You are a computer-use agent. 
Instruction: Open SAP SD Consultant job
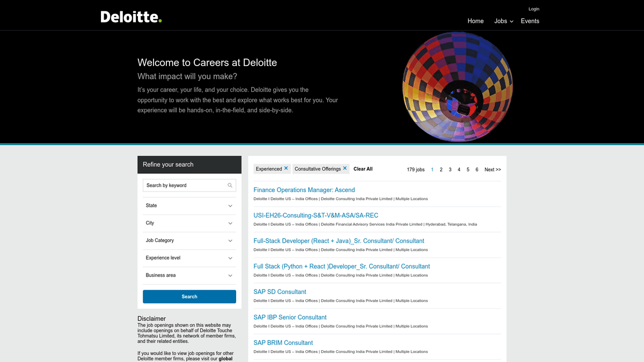(280, 292)
